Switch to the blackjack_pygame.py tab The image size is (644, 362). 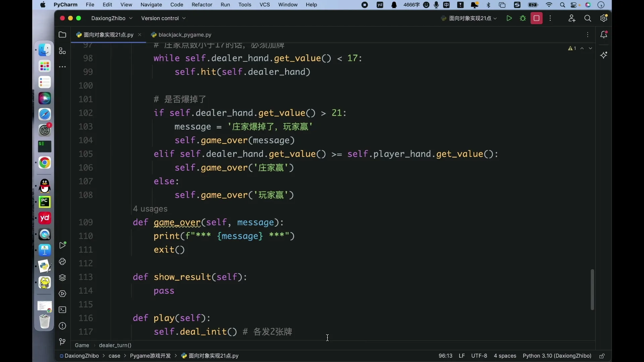pyautogui.click(x=181, y=35)
